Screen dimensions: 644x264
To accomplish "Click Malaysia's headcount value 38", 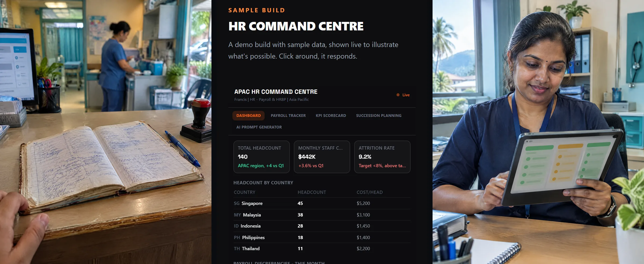I will (x=300, y=215).
